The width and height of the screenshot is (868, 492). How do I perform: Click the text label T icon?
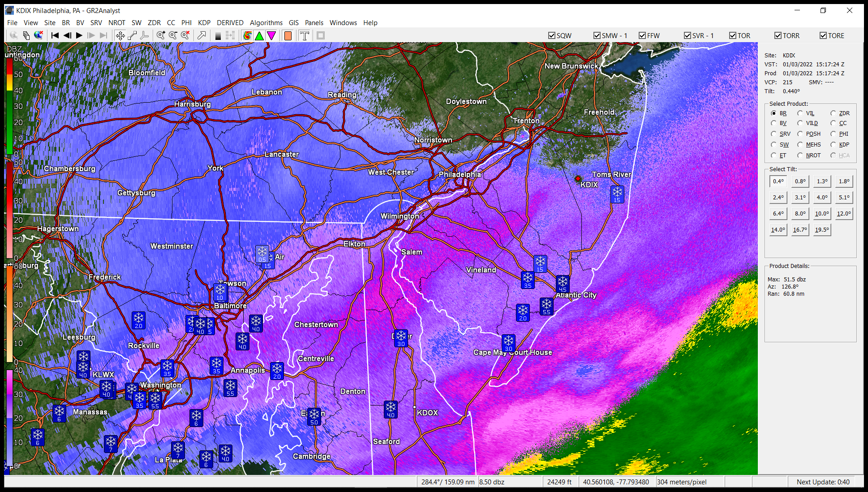coord(305,35)
